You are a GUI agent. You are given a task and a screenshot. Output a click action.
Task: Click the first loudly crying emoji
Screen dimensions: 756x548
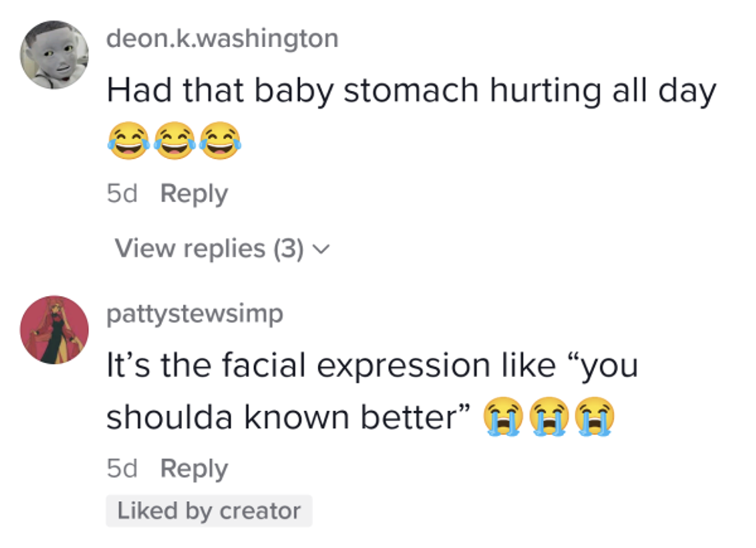point(503,418)
